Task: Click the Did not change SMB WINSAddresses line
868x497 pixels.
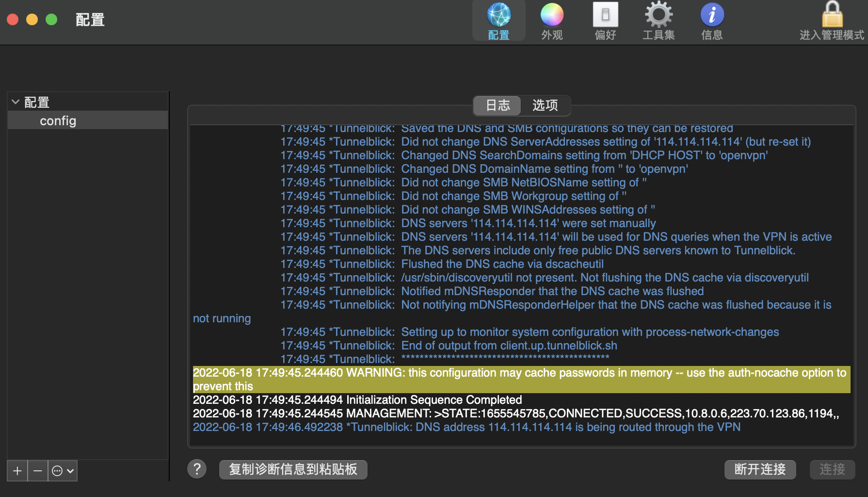Action: (x=468, y=210)
